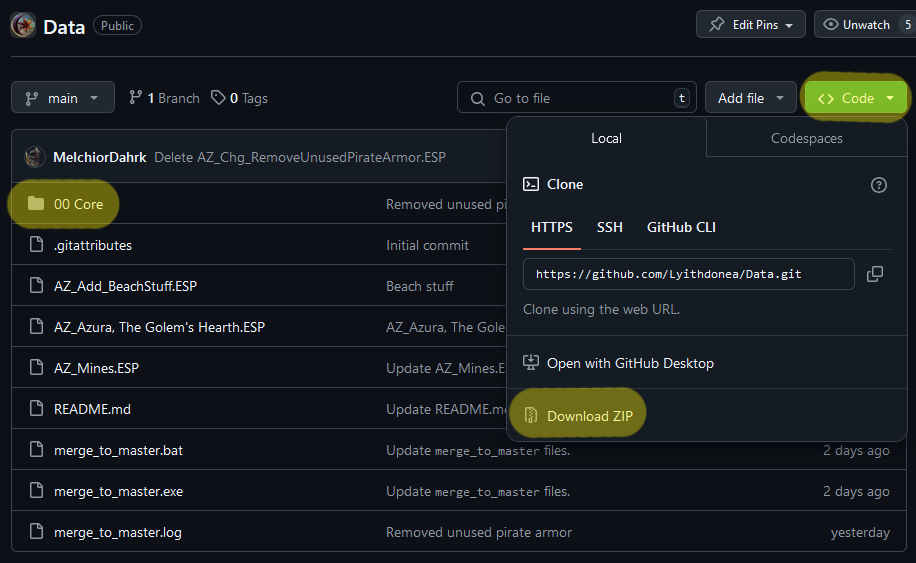Open the merge_to_master.bat file

[119, 450]
